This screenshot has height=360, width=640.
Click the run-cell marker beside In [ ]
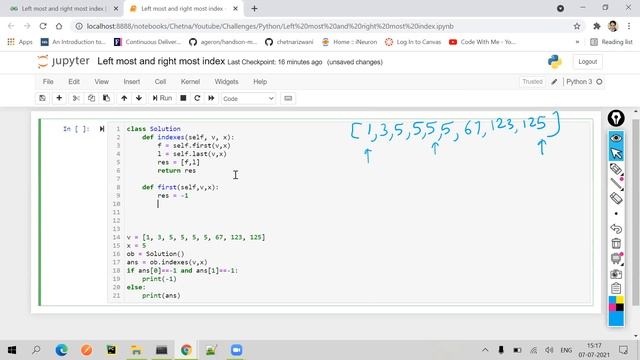point(102,129)
